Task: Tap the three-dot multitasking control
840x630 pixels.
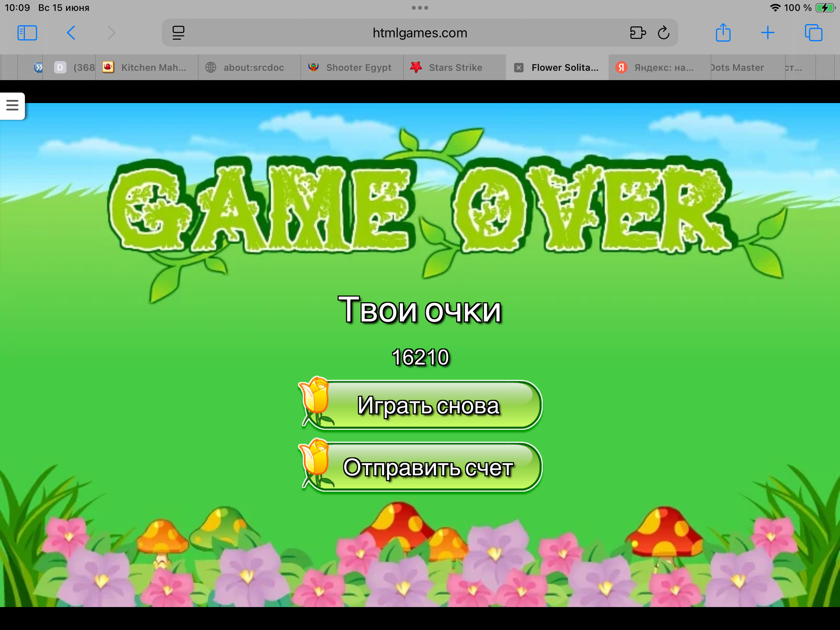Action: [420, 8]
